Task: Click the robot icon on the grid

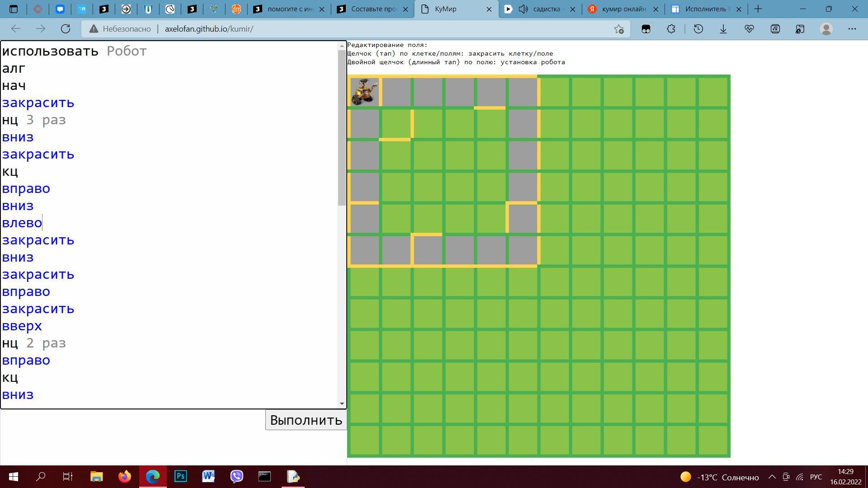Action: pos(364,92)
